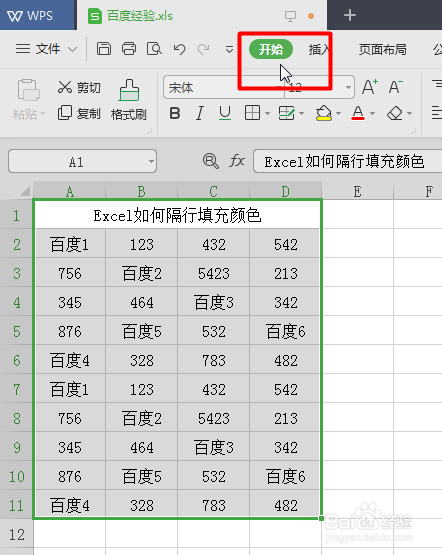This screenshot has height=555, width=442.
Task: Increase font size with A+ icon
Action: (x=370, y=87)
